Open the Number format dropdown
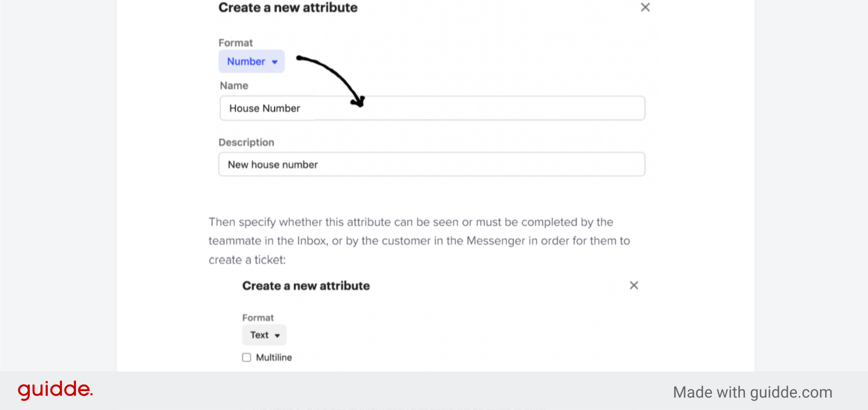868x410 pixels. click(251, 61)
